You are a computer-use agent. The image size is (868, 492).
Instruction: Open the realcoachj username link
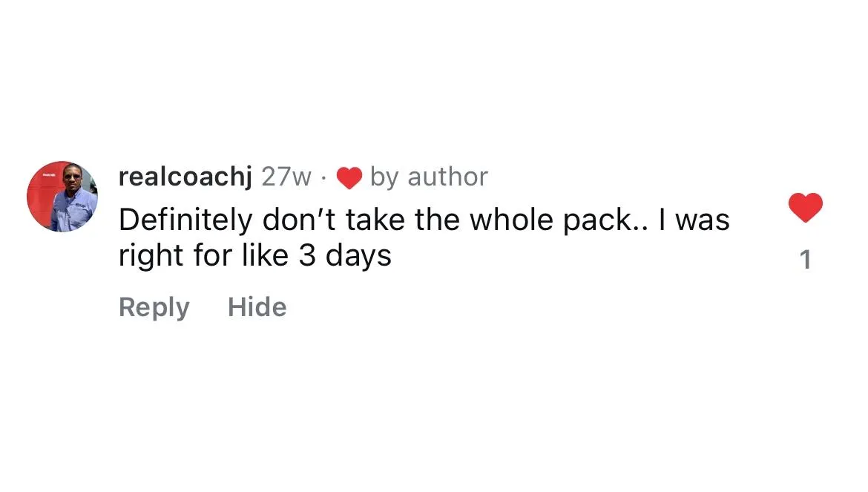point(185,177)
